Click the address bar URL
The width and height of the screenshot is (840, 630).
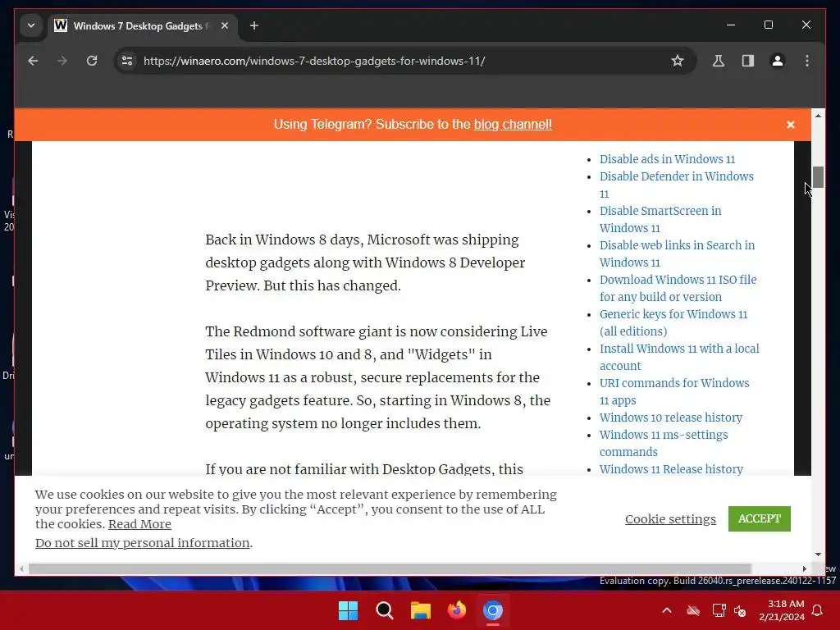point(314,61)
